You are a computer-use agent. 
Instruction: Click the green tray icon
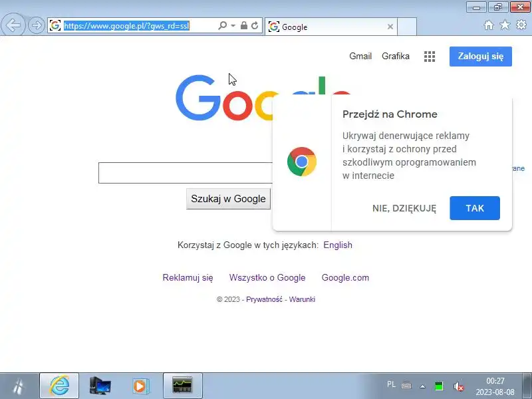coord(439,386)
